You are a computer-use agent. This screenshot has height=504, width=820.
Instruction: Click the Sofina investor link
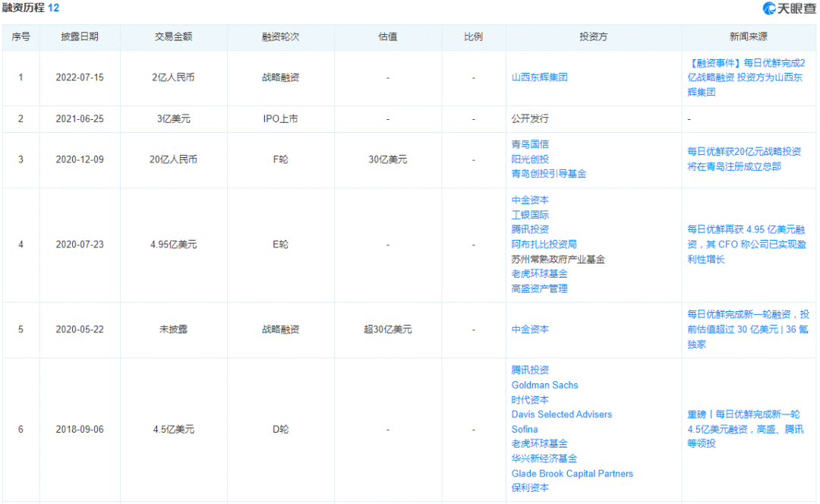tap(522, 429)
